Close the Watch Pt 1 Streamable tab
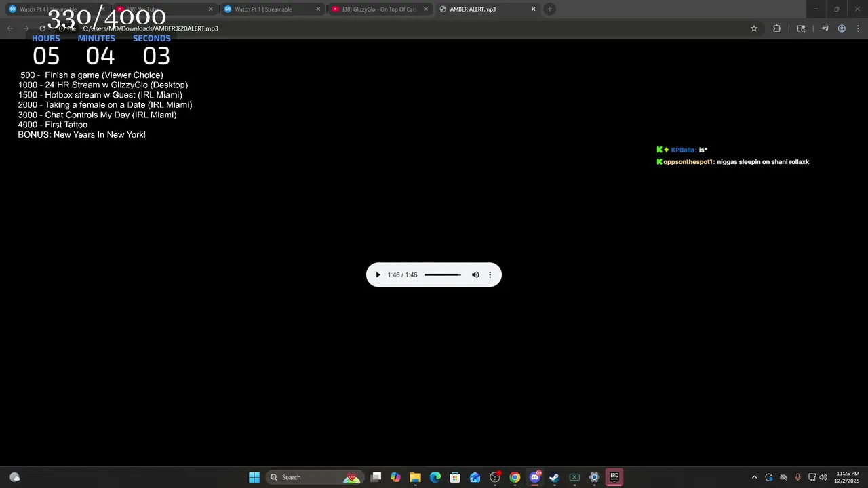Screen dimensions: 868x488 (x=318, y=9)
